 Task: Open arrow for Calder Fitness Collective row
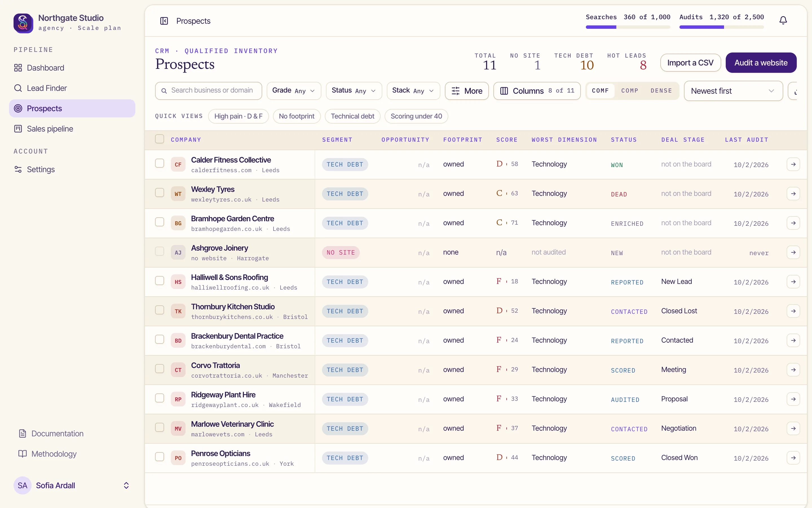click(793, 164)
